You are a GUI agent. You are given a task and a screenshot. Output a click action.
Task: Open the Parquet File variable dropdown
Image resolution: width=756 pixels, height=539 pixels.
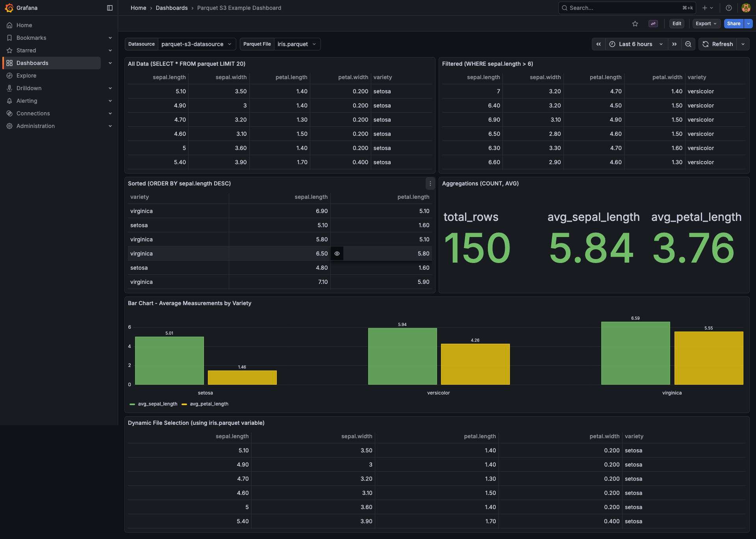point(297,44)
